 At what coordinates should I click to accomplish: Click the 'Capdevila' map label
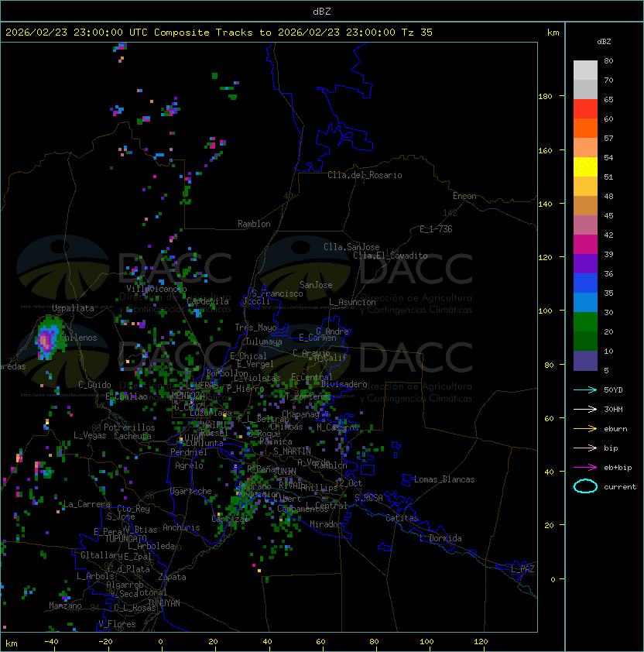pyautogui.click(x=207, y=301)
